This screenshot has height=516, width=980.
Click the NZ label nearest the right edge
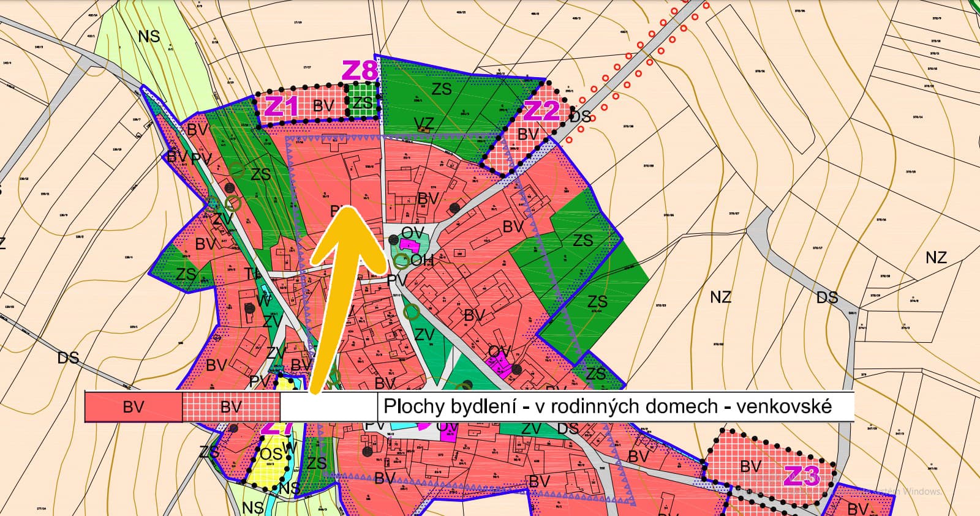(x=936, y=258)
